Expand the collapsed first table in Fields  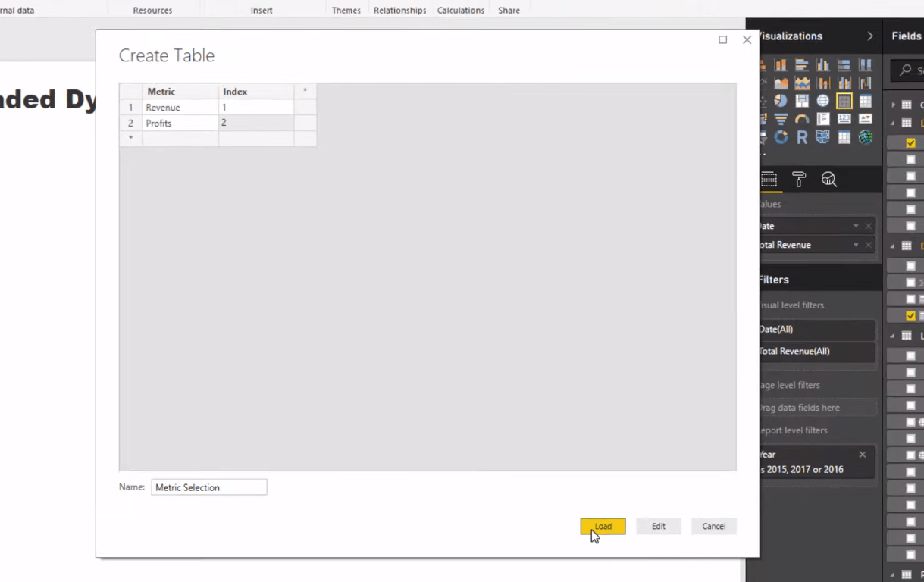pyautogui.click(x=893, y=105)
